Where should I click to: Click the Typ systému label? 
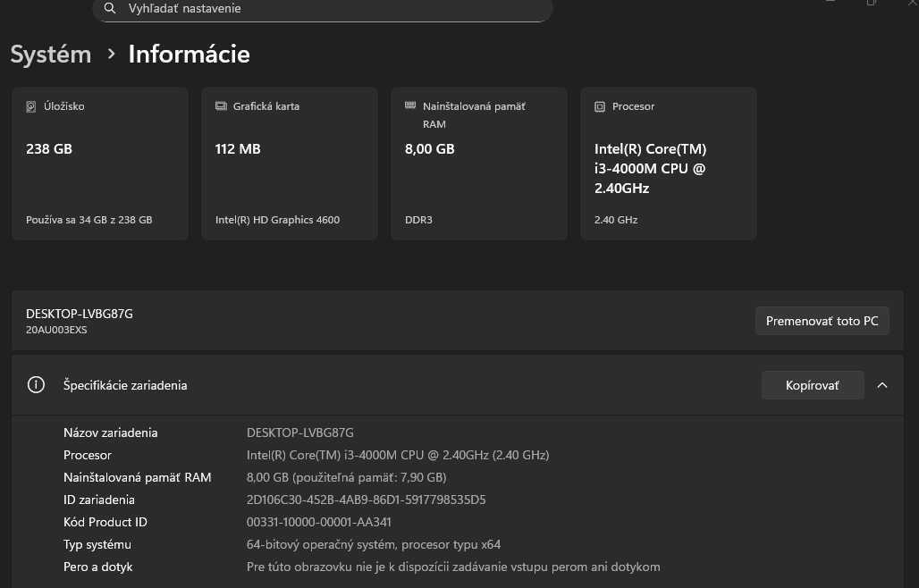(x=97, y=545)
